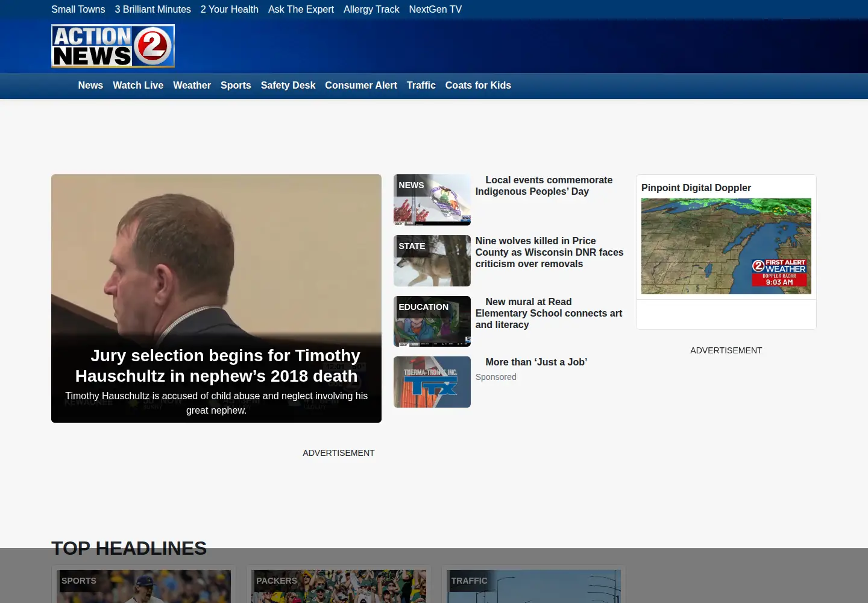
Task: Open 2 Your Health page
Action: 230,9
